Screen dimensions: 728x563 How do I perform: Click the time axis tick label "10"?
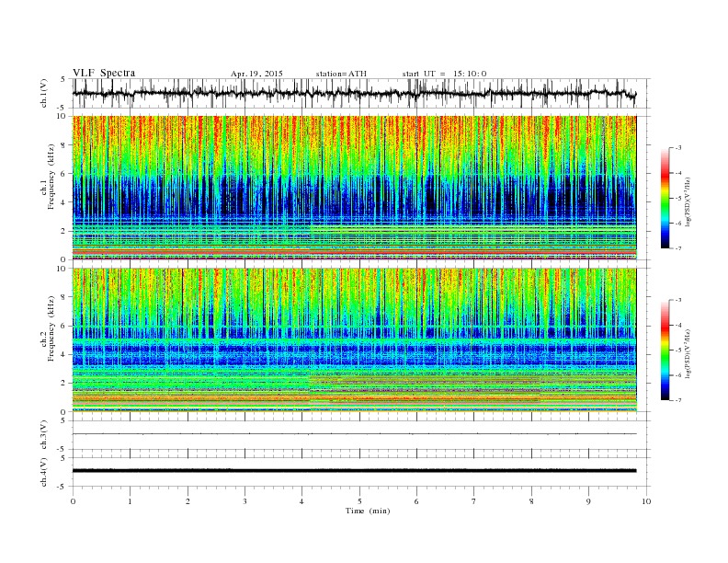pos(646,501)
